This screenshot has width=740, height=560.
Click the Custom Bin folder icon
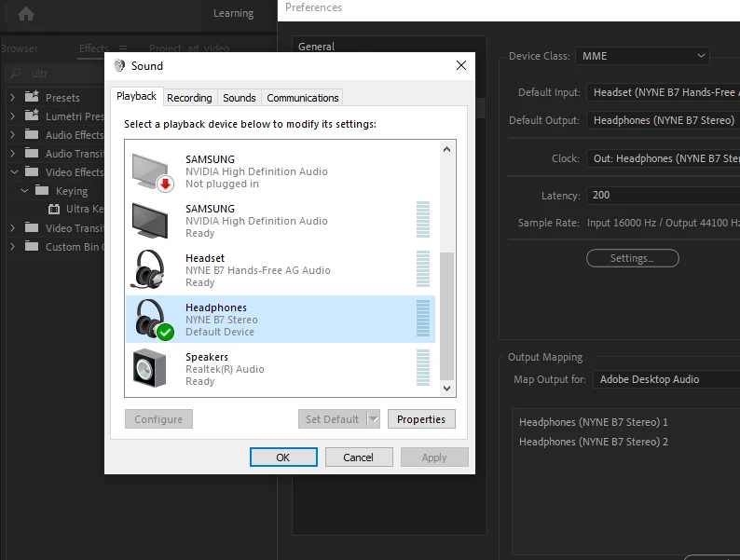pyautogui.click(x=32, y=246)
